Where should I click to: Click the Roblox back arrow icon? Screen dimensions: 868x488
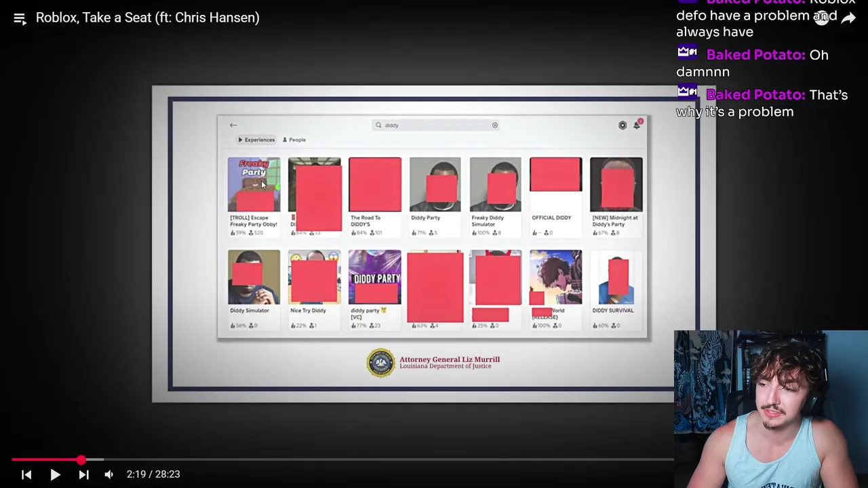(x=233, y=125)
